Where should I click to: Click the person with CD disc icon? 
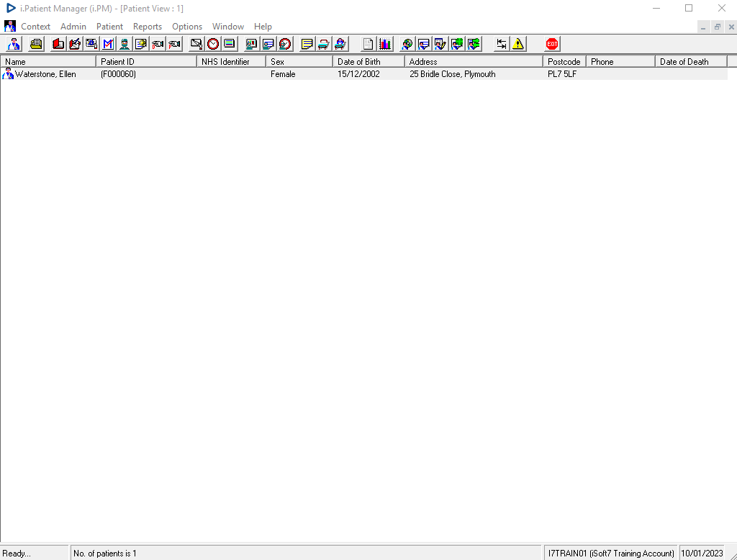407,44
